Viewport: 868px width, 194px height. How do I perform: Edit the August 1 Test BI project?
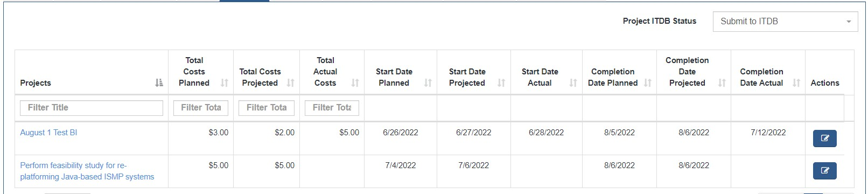pos(824,138)
